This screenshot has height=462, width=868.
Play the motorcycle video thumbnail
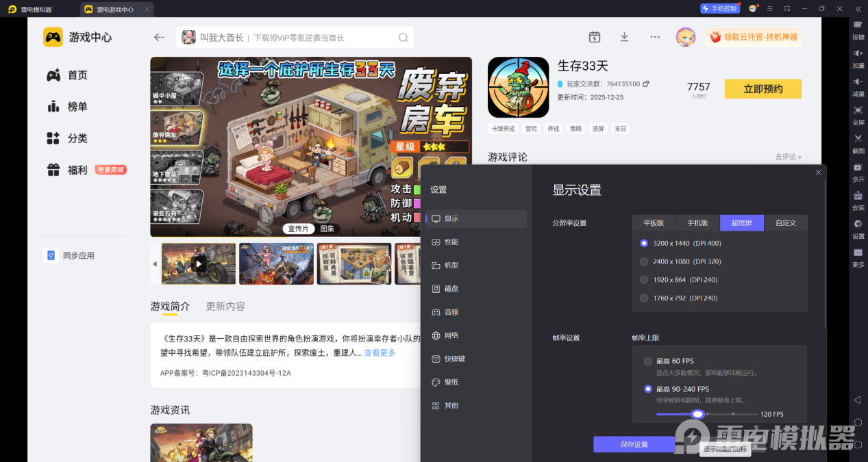click(x=199, y=264)
